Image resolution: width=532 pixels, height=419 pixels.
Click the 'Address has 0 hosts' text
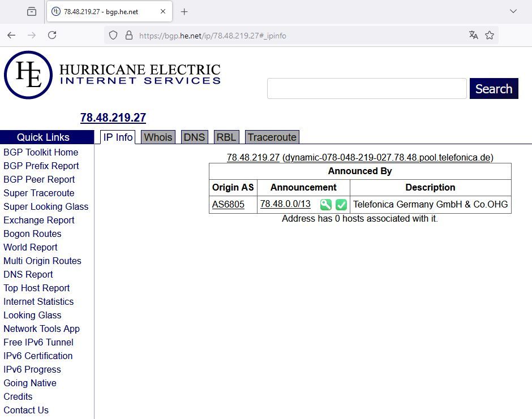pos(359,219)
